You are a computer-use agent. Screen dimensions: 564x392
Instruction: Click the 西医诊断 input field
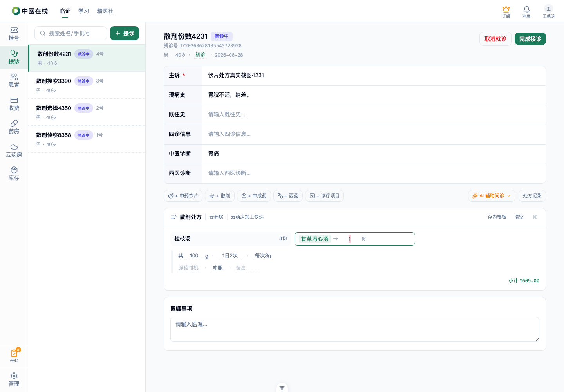point(373,173)
